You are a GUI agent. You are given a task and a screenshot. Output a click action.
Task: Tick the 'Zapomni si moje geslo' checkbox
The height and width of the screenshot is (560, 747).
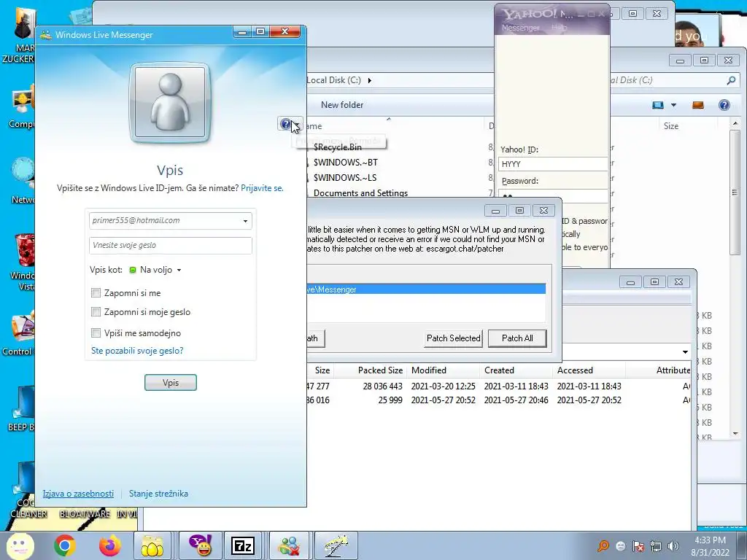coord(96,312)
